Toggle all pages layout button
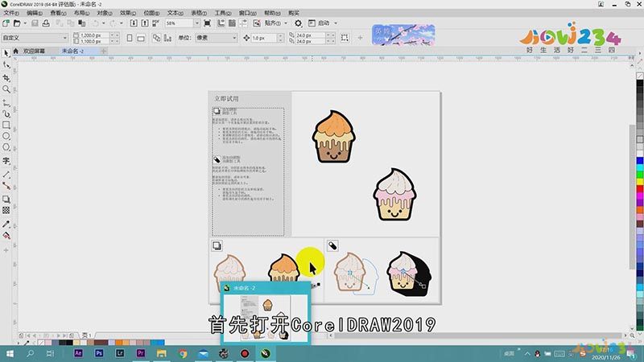This screenshot has height=362, width=644. click(x=156, y=38)
